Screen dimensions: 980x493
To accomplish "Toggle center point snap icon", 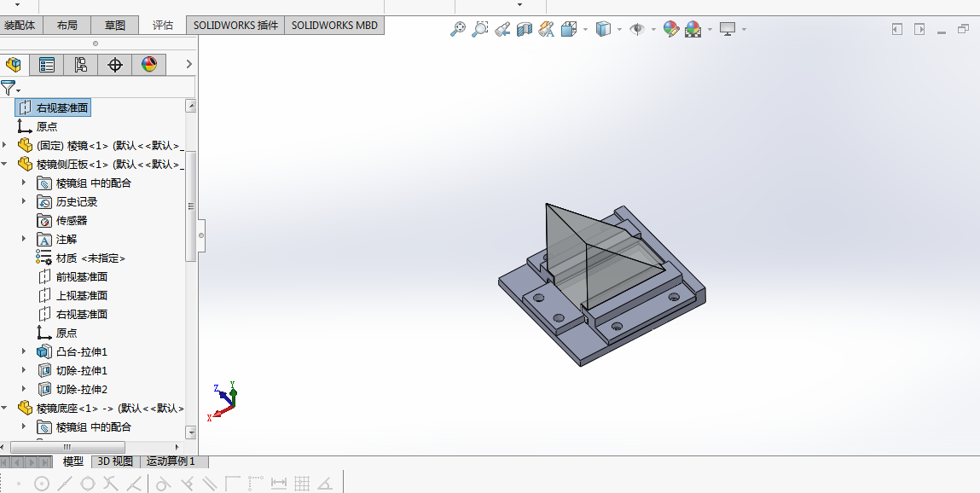I will (42, 483).
